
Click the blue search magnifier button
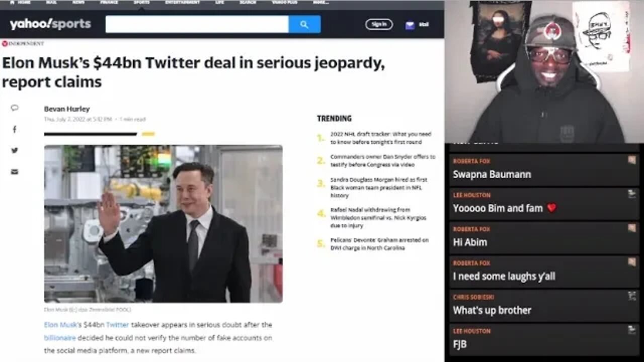coord(304,24)
